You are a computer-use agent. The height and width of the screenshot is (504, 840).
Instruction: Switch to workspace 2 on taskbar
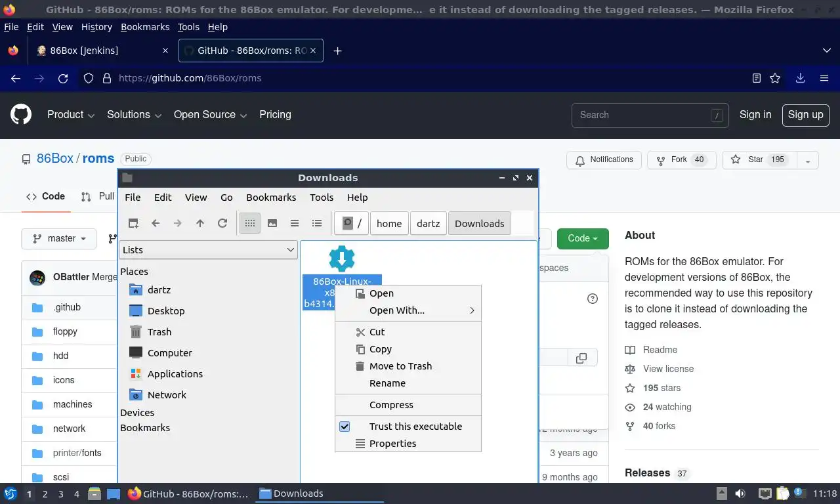pyautogui.click(x=45, y=493)
